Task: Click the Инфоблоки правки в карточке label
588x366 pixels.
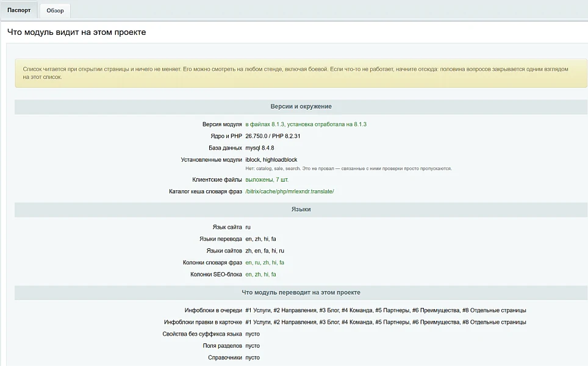Action: tap(203, 322)
